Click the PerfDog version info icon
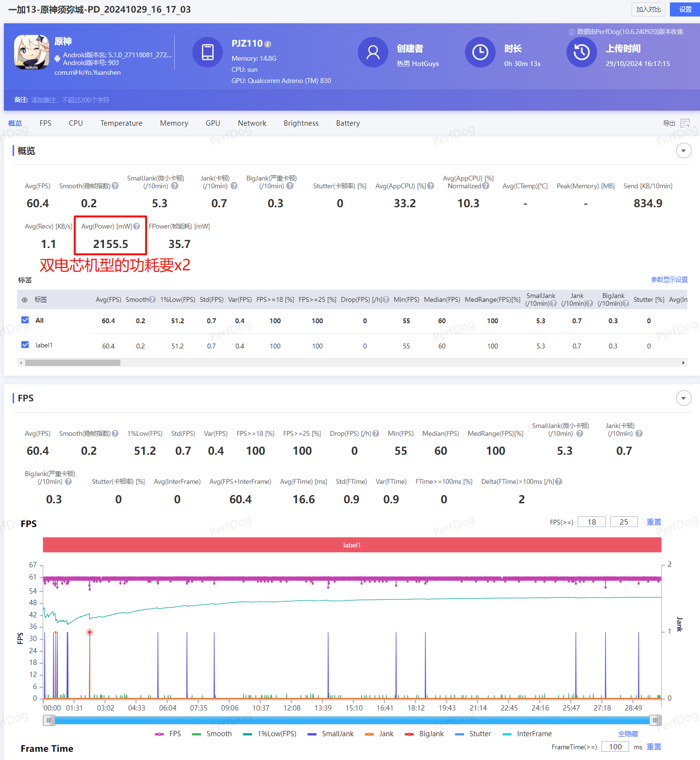700x760 pixels. click(x=572, y=32)
